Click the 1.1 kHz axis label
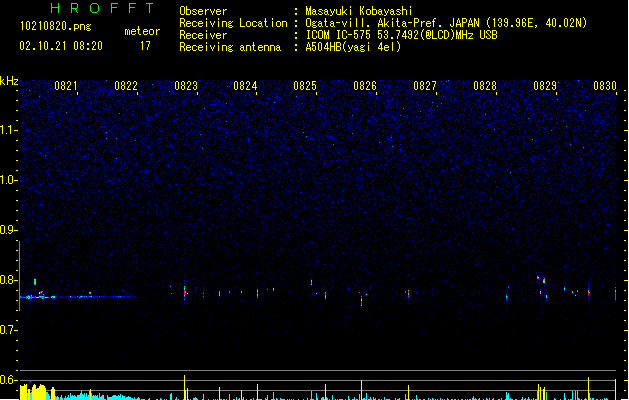The width and height of the screenshot is (629, 400). coord(8,130)
